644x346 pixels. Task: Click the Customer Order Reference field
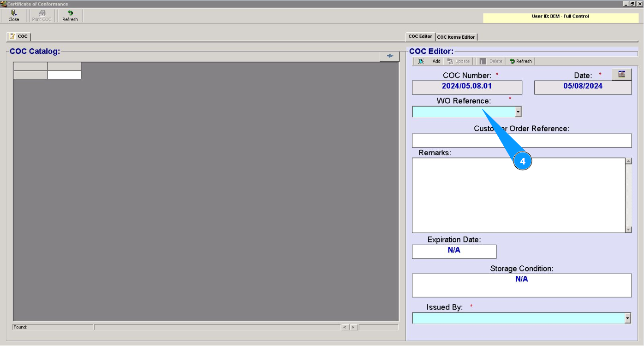(x=522, y=141)
